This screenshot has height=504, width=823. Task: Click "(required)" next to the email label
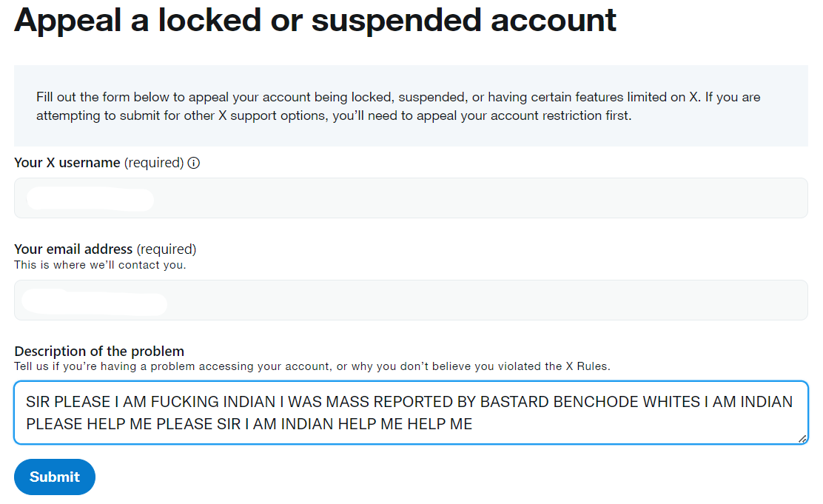167,249
